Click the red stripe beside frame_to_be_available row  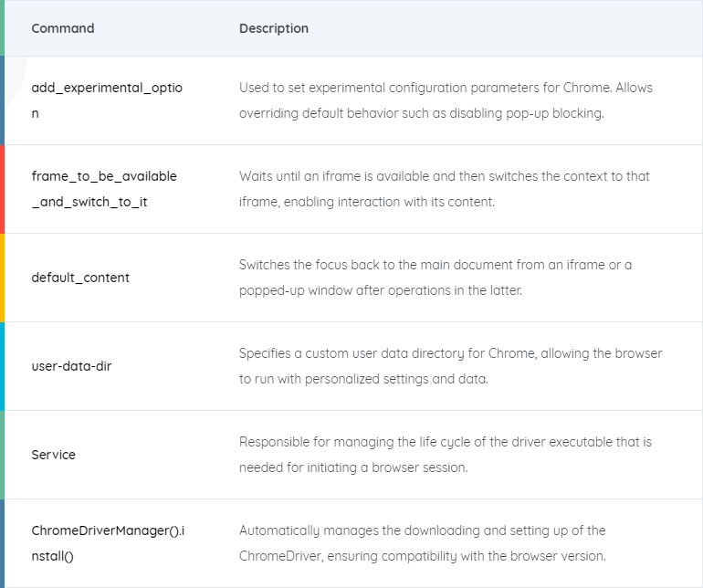coord(2,189)
